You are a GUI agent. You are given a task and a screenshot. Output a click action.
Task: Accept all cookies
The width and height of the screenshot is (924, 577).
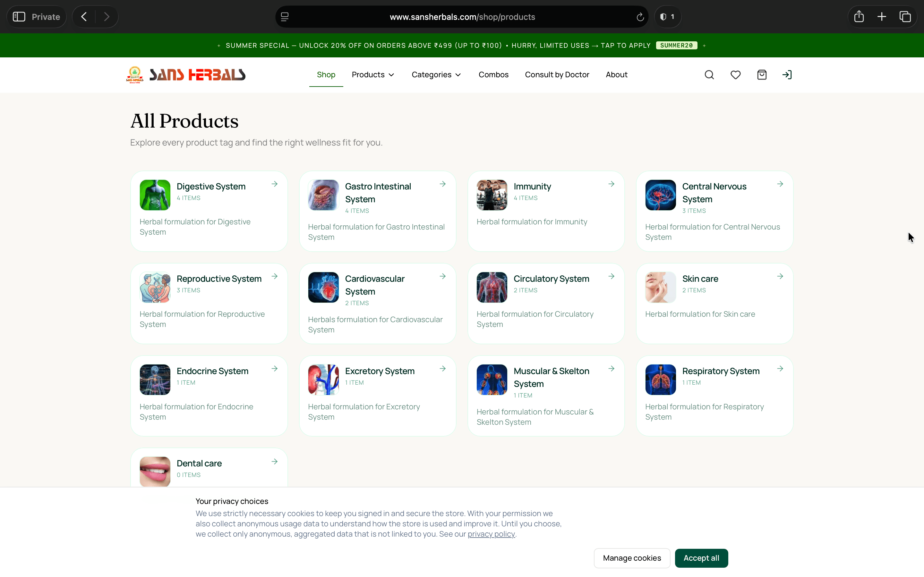click(x=701, y=558)
